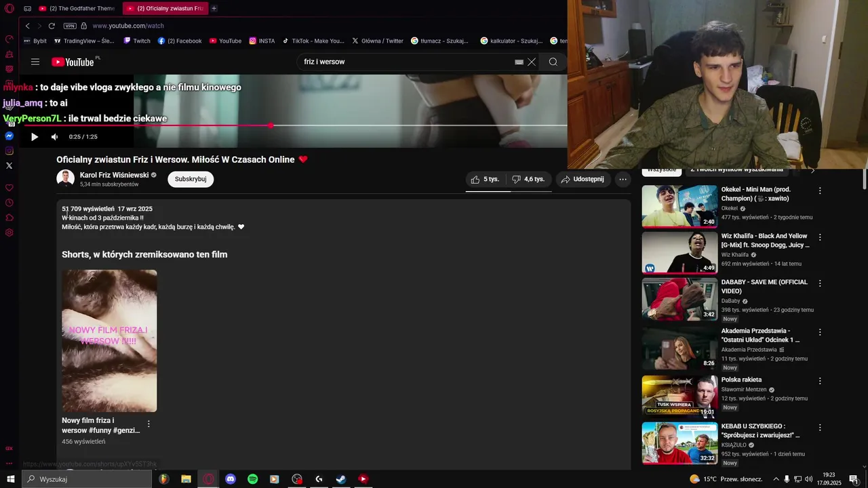This screenshot has width=868, height=488.
Task: Play the video with the play button
Action: pyautogui.click(x=35, y=137)
